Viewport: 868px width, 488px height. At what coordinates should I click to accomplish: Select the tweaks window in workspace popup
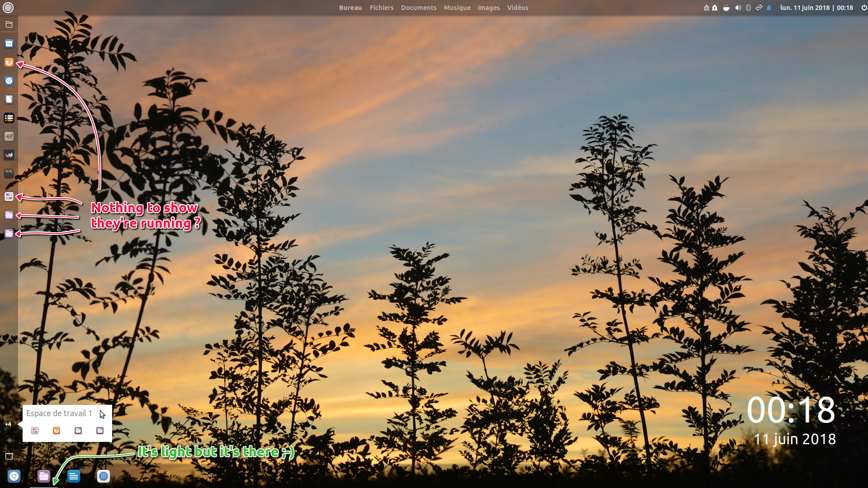tap(35, 431)
